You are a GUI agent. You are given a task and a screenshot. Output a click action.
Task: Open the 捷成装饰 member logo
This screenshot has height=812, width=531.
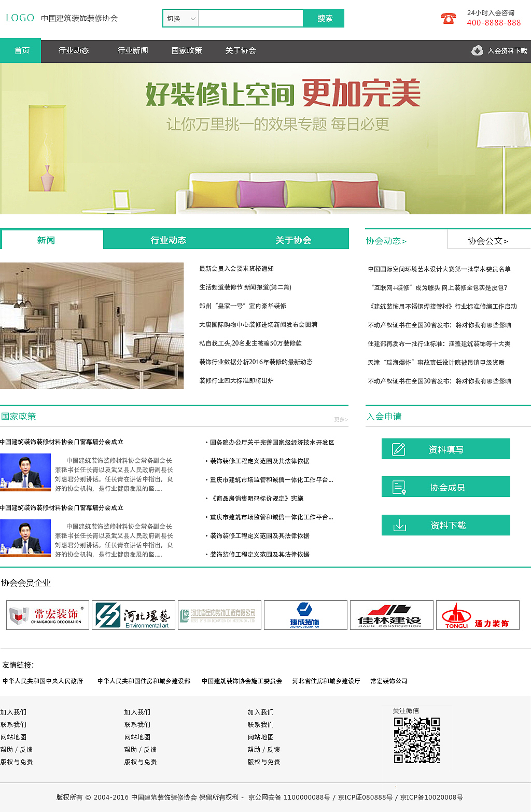click(x=305, y=615)
